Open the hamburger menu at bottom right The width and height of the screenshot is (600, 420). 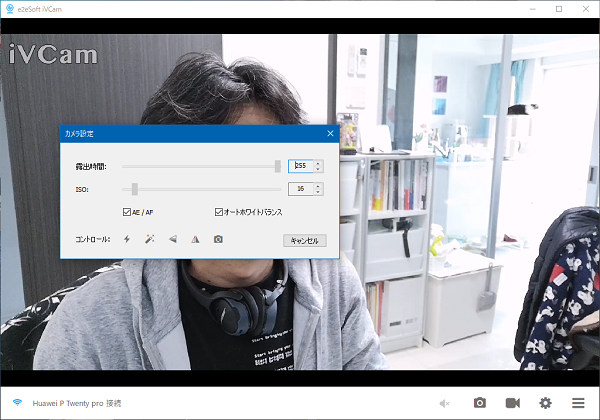tap(578, 403)
